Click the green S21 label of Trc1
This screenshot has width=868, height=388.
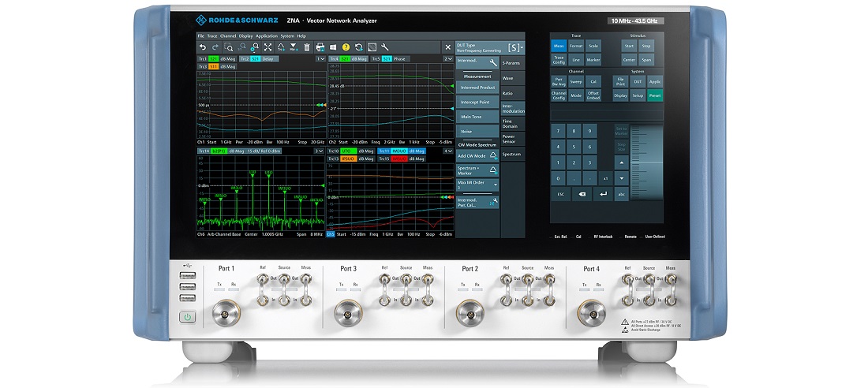coord(215,58)
